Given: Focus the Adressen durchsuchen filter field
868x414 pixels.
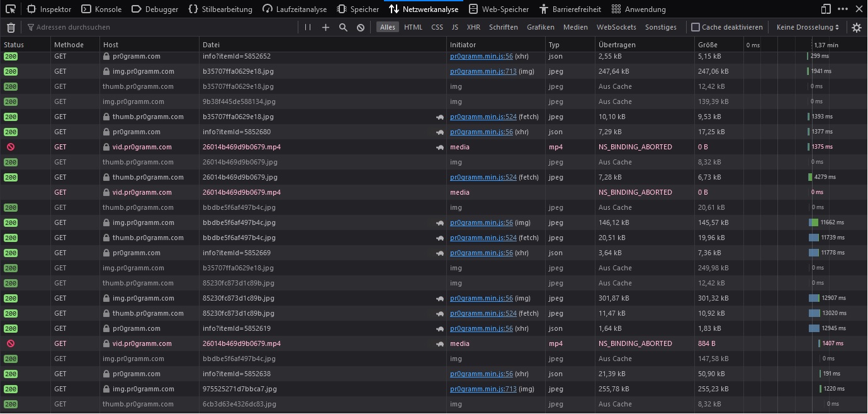Looking at the screenshot, I should pos(161,27).
